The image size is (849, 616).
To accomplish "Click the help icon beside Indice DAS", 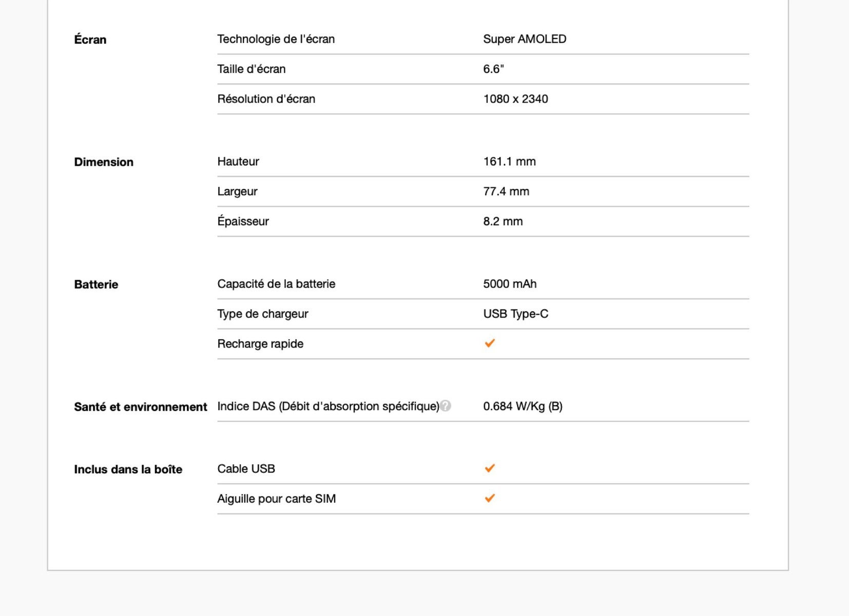I will pos(446,406).
